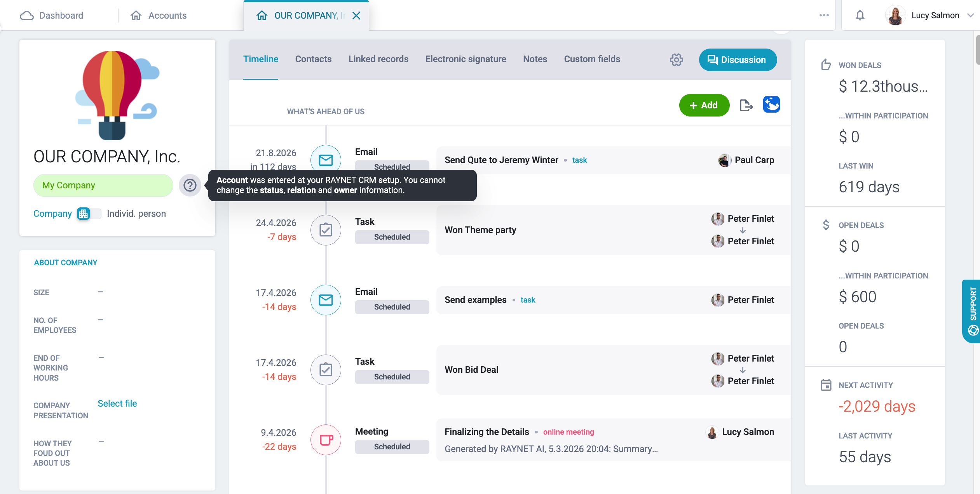Click the Dashboard cloud icon

pos(26,16)
